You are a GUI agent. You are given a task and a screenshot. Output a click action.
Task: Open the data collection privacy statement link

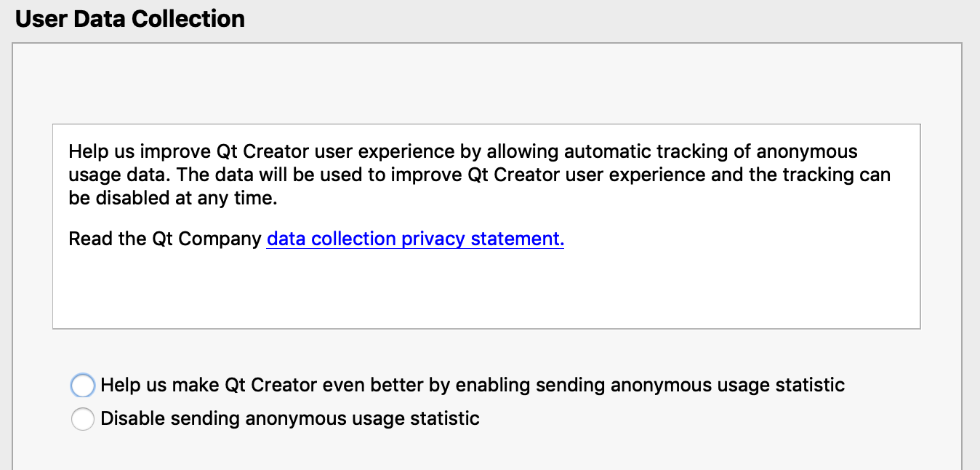click(415, 239)
